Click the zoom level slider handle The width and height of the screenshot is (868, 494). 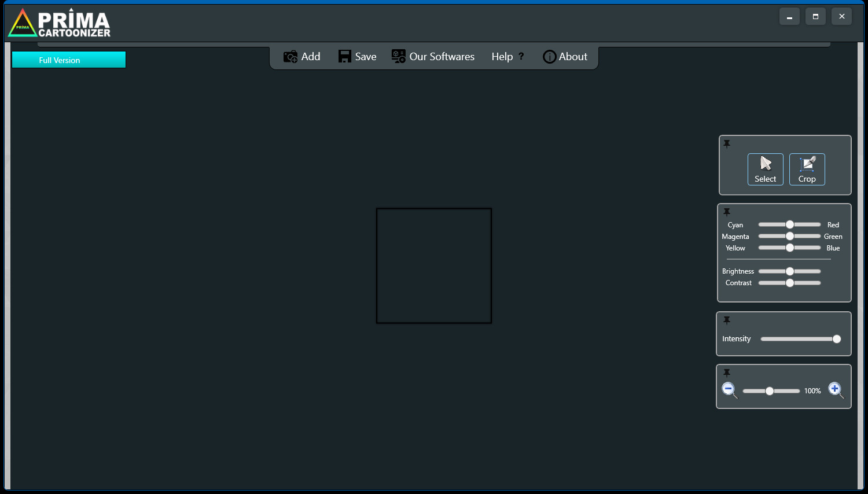coord(770,391)
